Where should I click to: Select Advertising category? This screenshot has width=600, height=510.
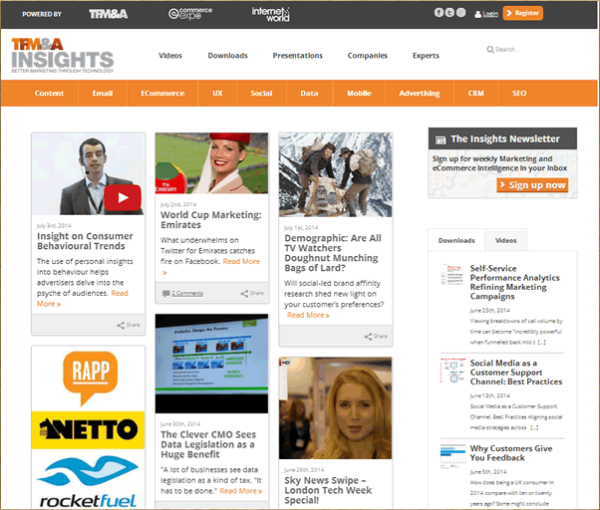point(419,93)
